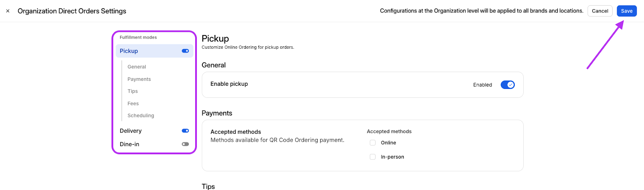Open the Dine-in fulfillment mode
The height and width of the screenshot is (190, 644).
click(130, 144)
